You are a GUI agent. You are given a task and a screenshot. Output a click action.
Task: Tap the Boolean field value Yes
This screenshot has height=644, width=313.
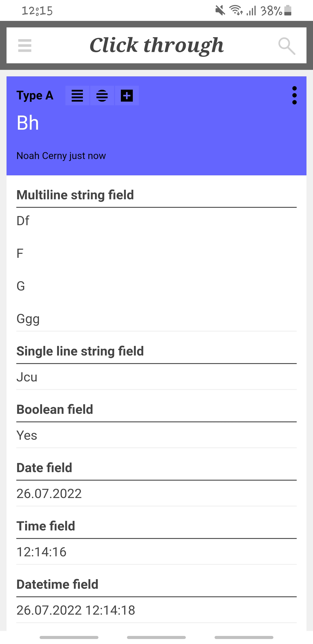(x=27, y=435)
